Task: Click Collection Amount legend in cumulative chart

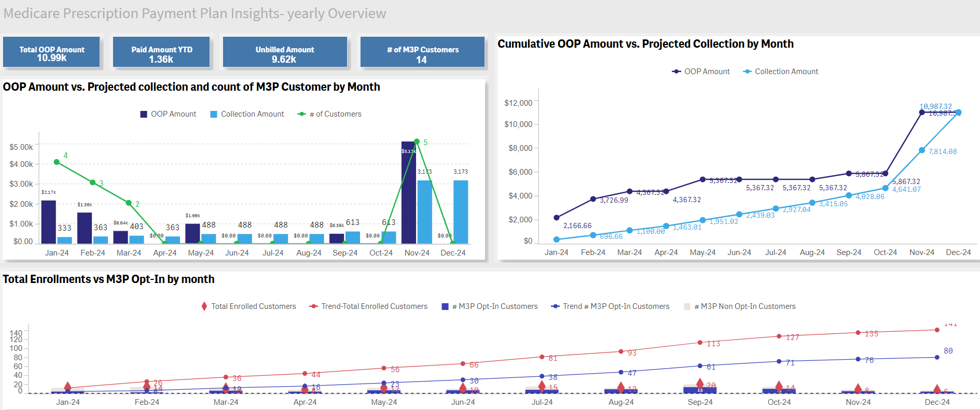Action: (747, 72)
